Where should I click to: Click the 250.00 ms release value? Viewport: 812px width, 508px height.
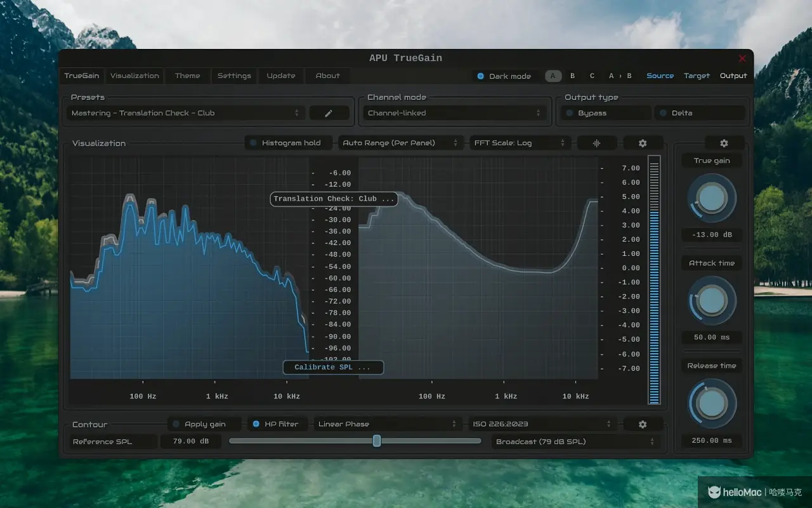712,441
